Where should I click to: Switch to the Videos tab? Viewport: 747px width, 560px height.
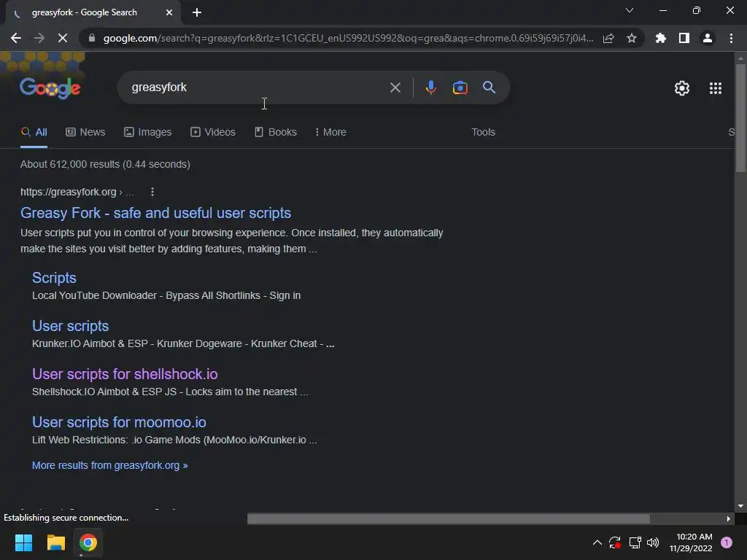213,133
